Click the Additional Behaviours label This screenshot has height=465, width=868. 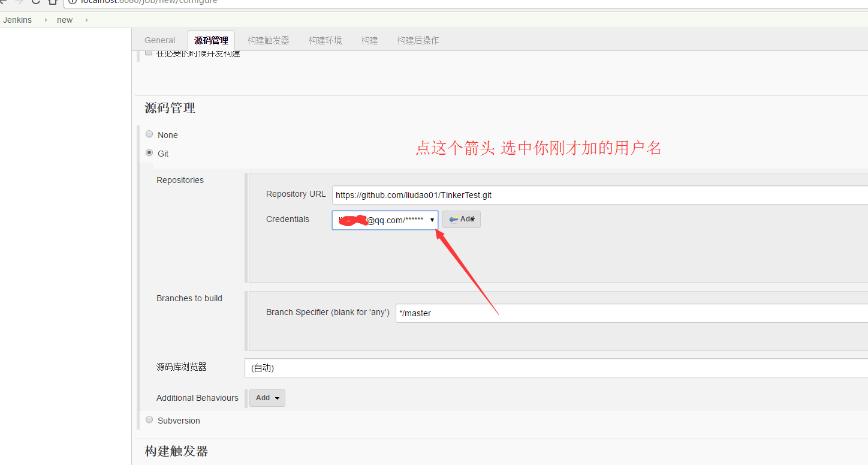click(197, 398)
